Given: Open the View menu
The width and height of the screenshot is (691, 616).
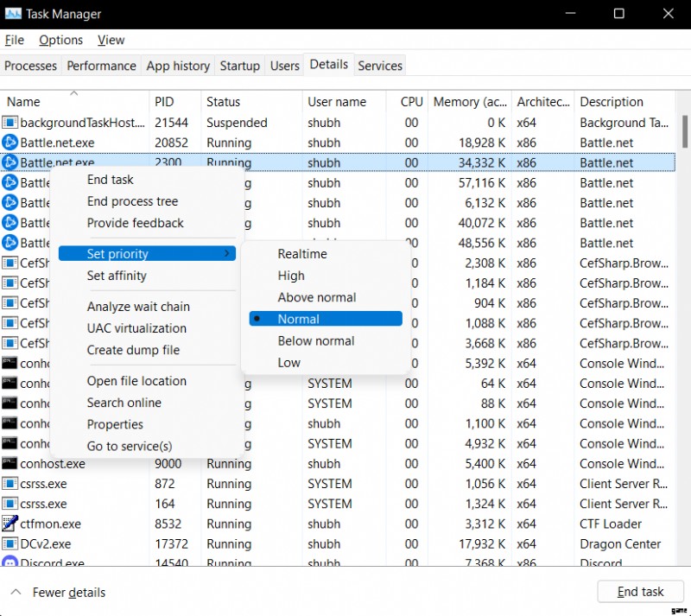Looking at the screenshot, I should 111,40.
